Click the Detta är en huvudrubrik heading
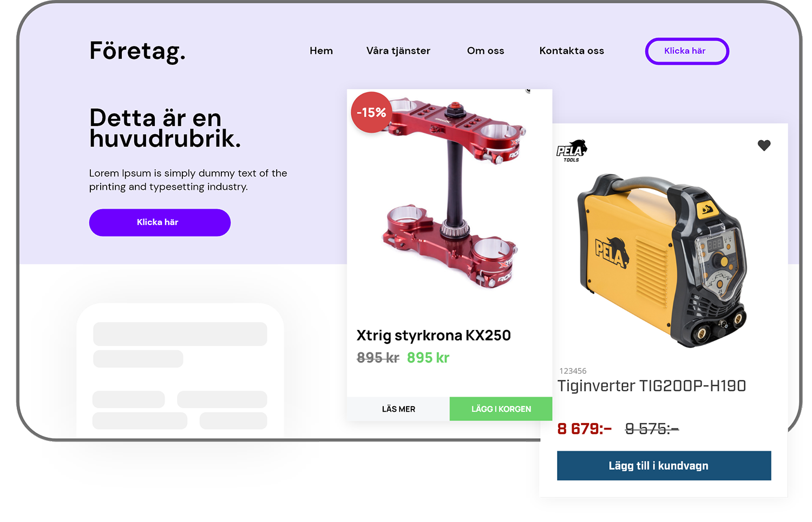Viewport: 812px width, 522px height. pos(165,128)
